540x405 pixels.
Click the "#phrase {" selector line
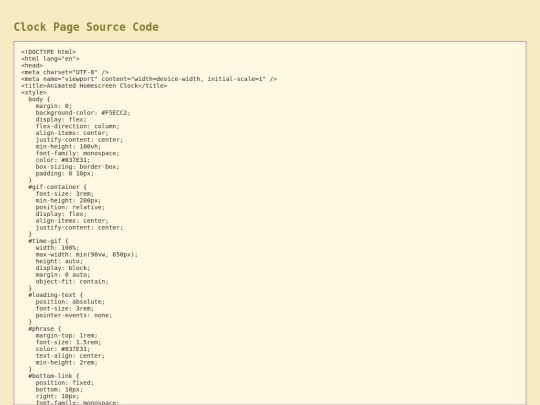coord(45,329)
